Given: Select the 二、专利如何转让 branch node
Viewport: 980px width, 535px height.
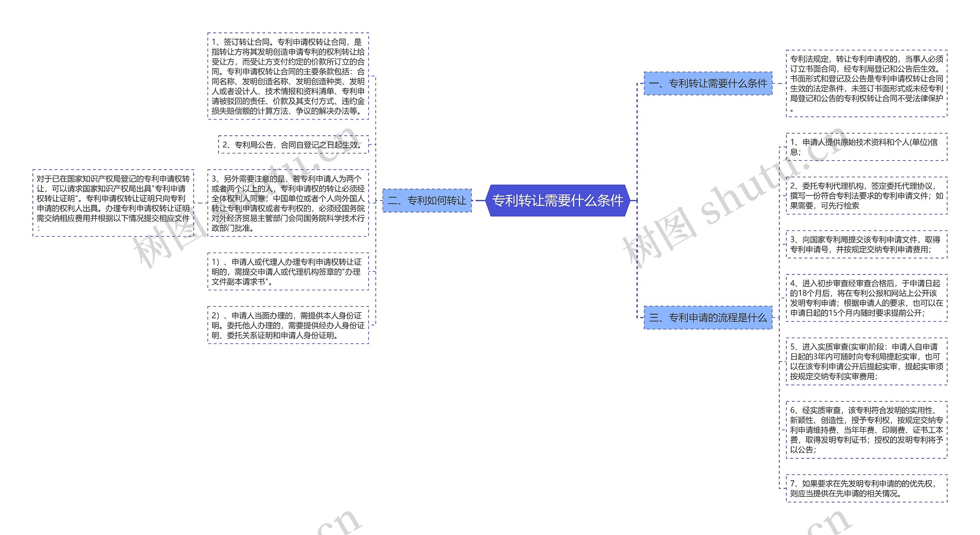Looking at the screenshot, I should pyautogui.click(x=427, y=200).
